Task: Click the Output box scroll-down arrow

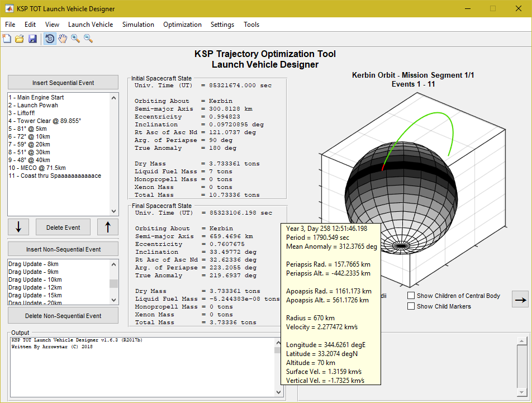Action: tap(278, 392)
